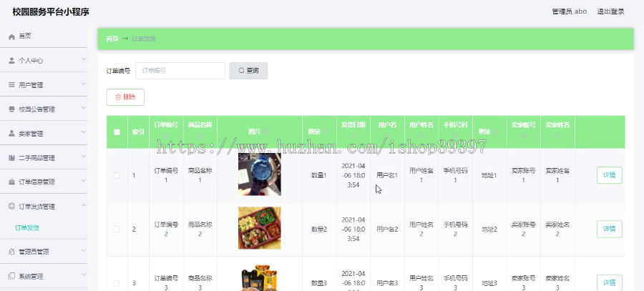The height and width of the screenshot is (291, 644).
Task: Click the home icon beside 首页
Action: coord(11,36)
